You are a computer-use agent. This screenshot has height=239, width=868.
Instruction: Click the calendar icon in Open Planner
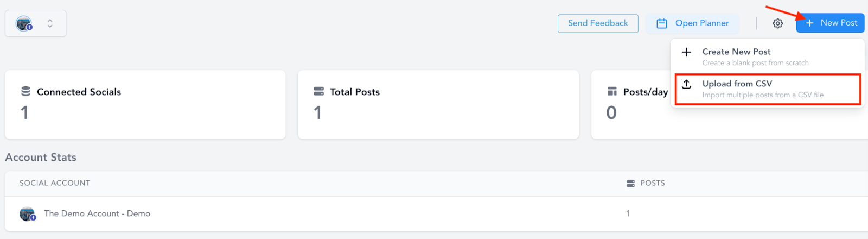(x=662, y=23)
